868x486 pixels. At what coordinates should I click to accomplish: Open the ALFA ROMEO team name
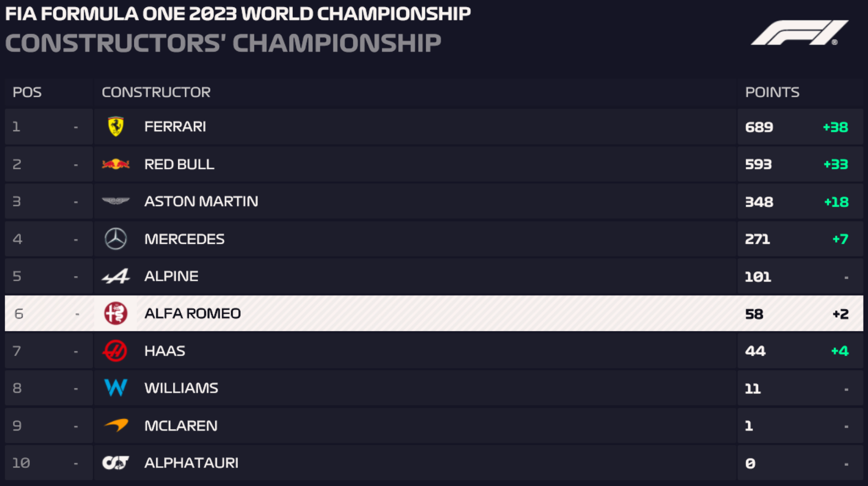tap(192, 314)
